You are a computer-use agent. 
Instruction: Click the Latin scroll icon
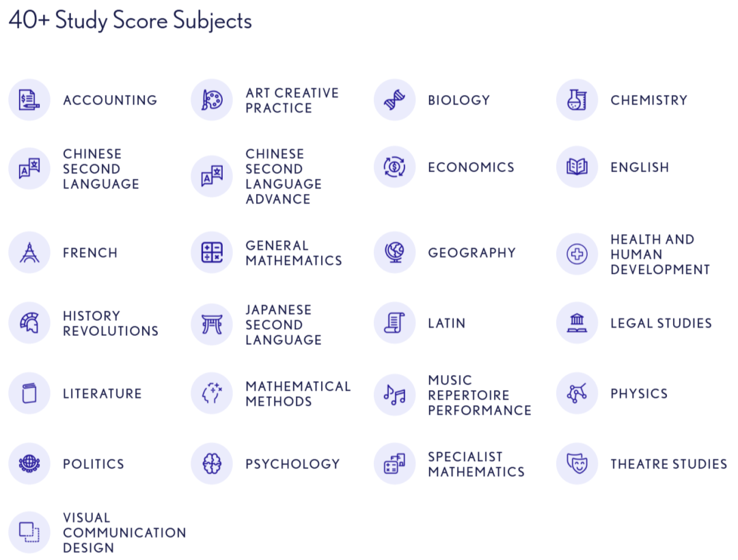tap(394, 324)
